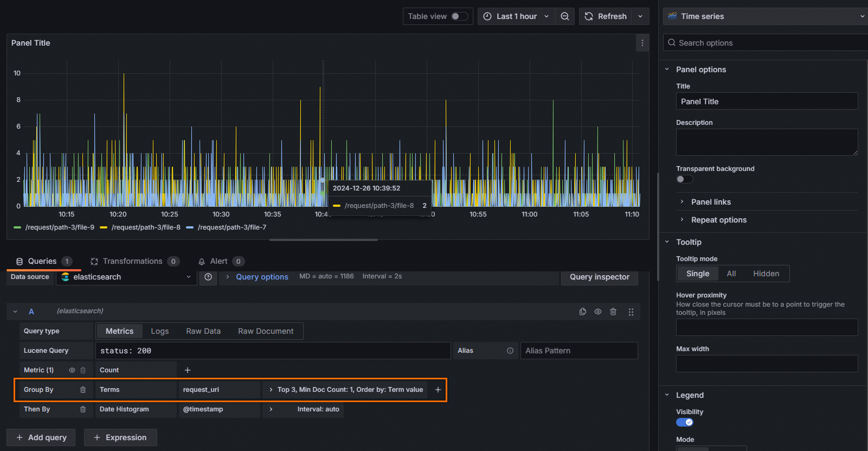Open the panel three-dot menu

(642, 43)
